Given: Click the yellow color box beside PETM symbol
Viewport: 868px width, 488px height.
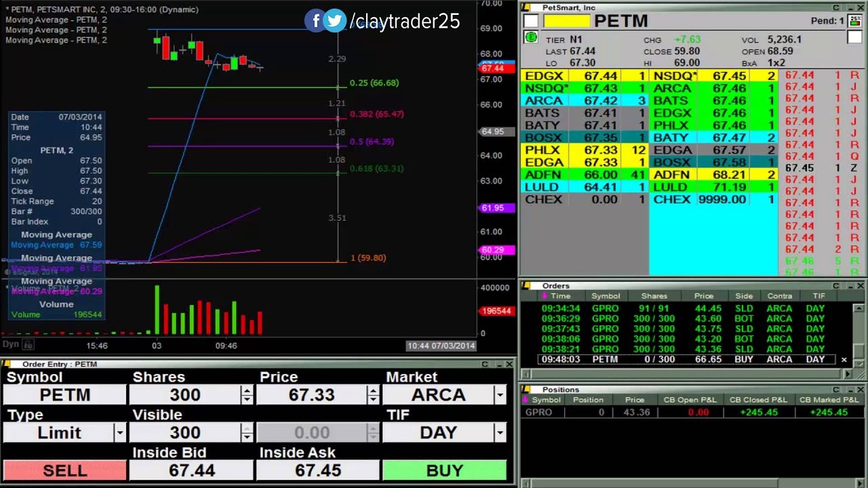Looking at the screenshot, I should pyautogui.click(x=567, y=21).
